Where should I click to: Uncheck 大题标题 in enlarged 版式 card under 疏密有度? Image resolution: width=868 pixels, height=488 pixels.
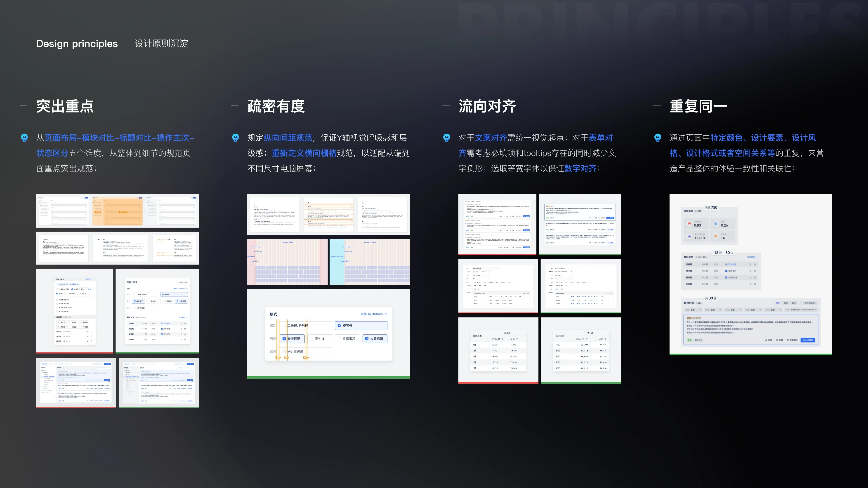[367, 338]
